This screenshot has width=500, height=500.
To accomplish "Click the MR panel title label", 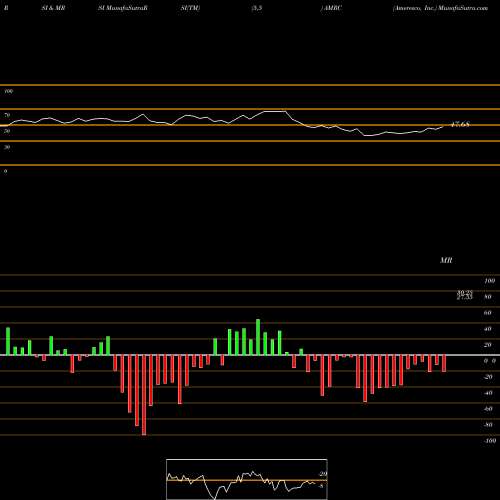I will (446, 260).
